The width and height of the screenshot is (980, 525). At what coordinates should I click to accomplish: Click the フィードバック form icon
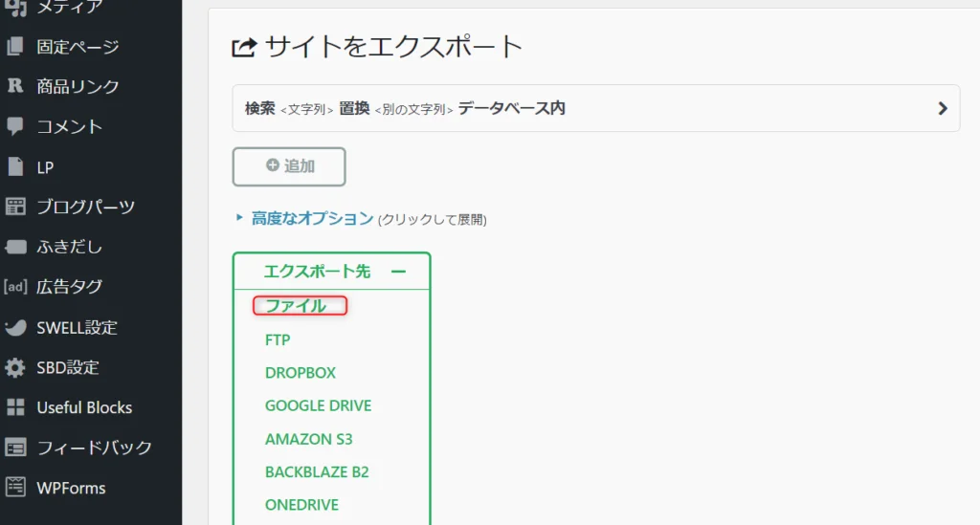(x=15, y=448)
